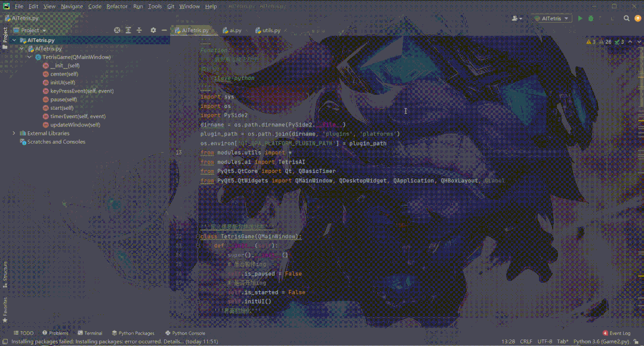This screenshot has height=346, width=644.
Task: Collapse the TetrisGame(QMainWindow) class node
Action: 30,57
